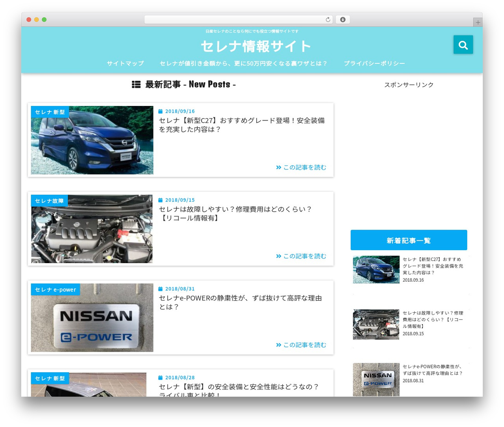Select the セレナ新型 tag on the 2018/08/28 post
The height and width of the screenshot is (427, 504).
[50, 378]
